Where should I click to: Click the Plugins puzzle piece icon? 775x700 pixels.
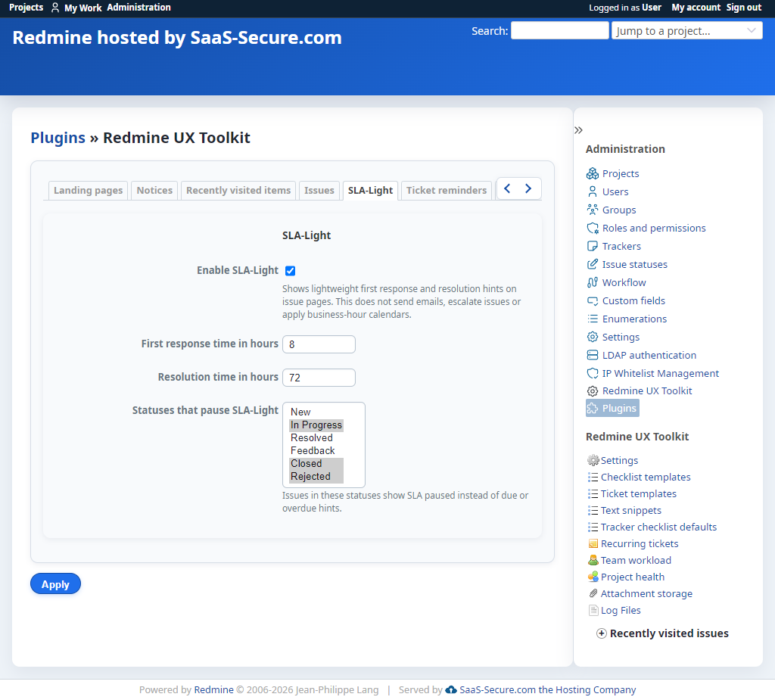coord(592,409)
